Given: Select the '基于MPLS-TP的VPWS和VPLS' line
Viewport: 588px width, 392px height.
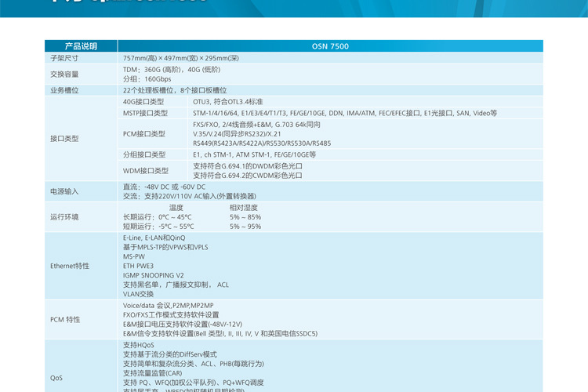Looking at the screenshot, I should click(x=165, y=247).
